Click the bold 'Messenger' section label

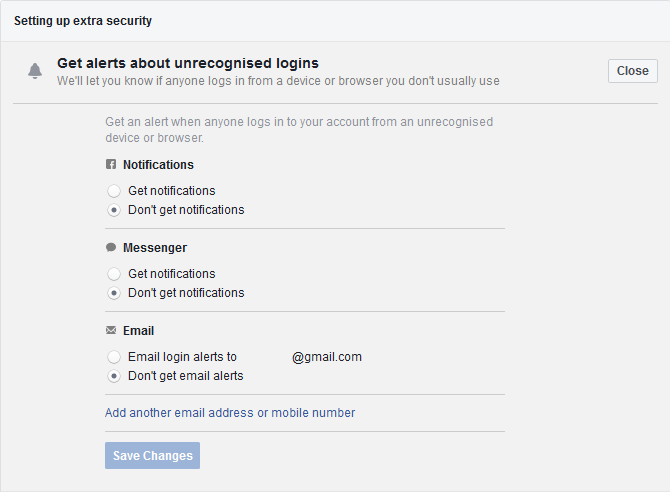tap(155, 248)
